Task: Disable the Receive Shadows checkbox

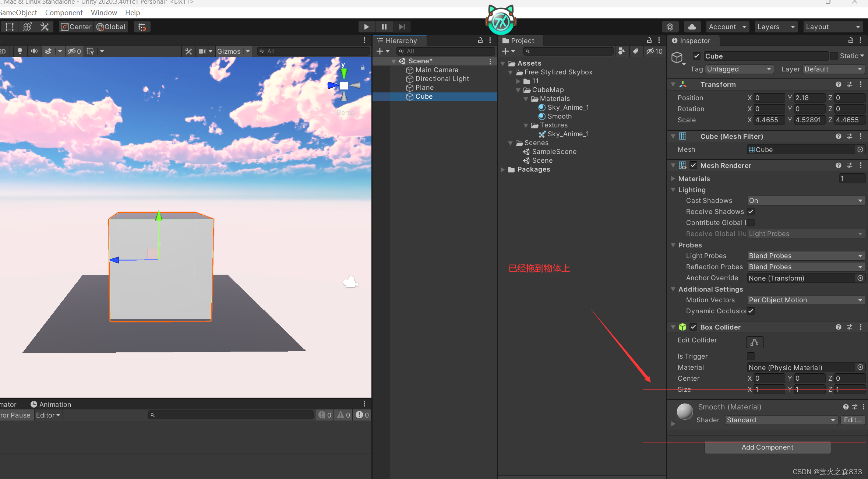Action: pos(751,212)
